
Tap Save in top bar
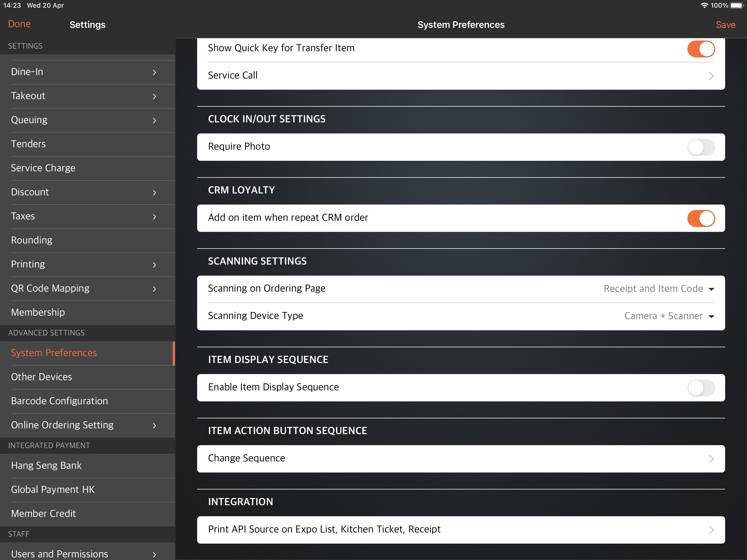[x=725, y=25]
